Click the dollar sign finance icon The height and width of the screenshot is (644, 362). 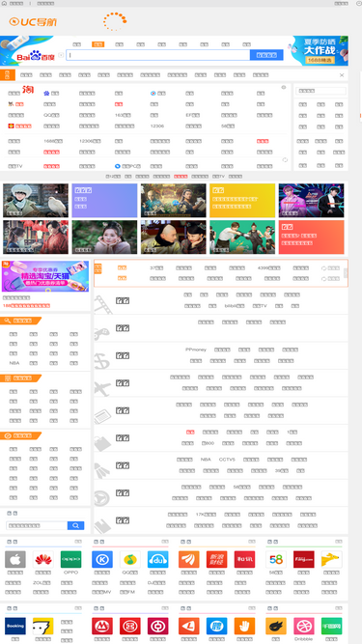tap(102, 360)
